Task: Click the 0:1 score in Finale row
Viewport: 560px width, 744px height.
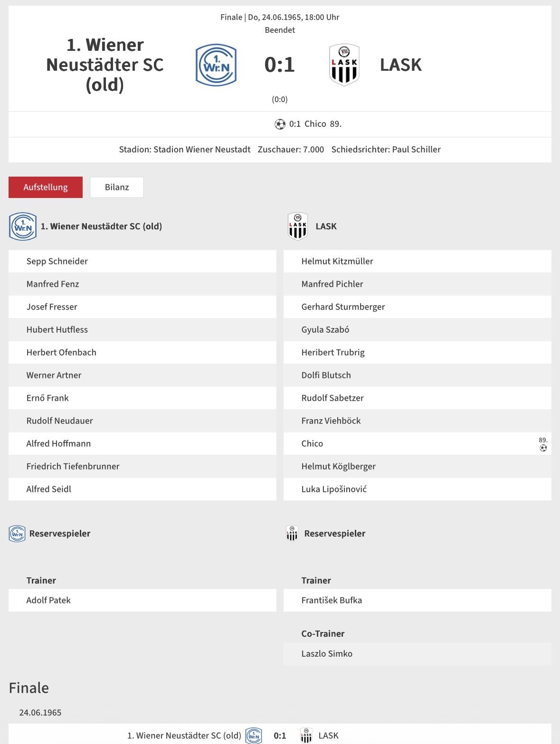Action: (280, 735)
